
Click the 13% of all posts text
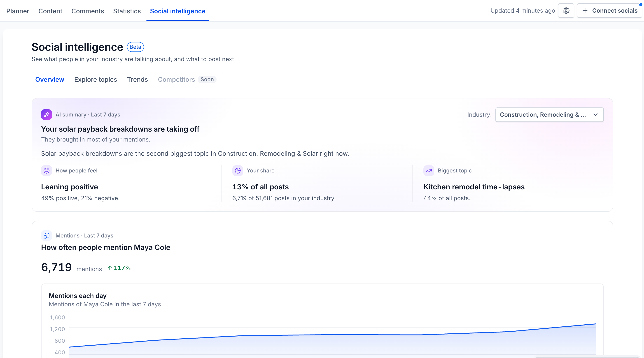260,187
